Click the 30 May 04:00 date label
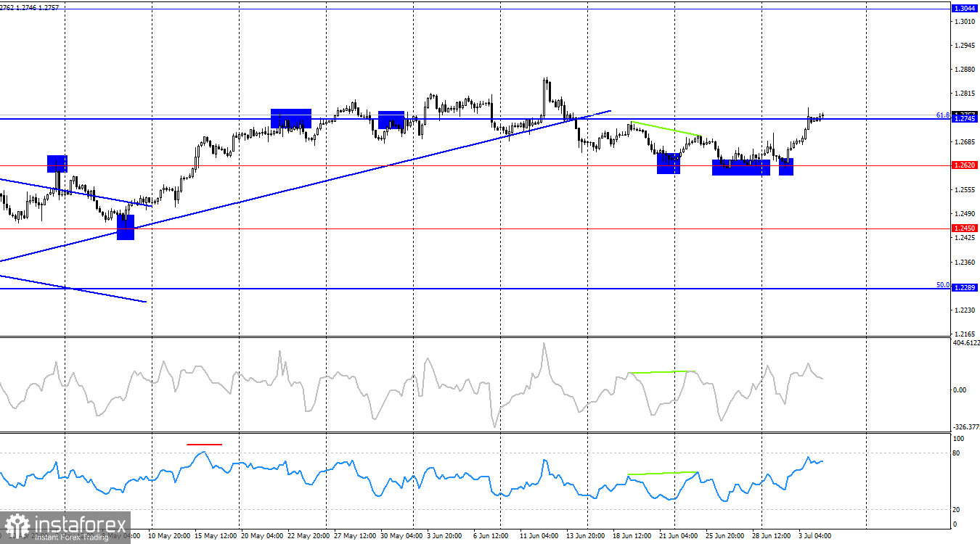This screenshot has width=980, height=544. [x=401, y=535]
